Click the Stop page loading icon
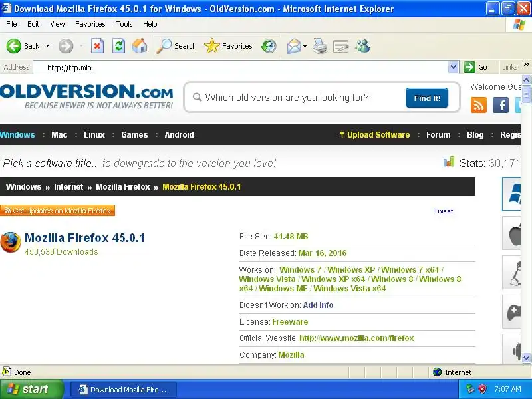 point(97,46)
